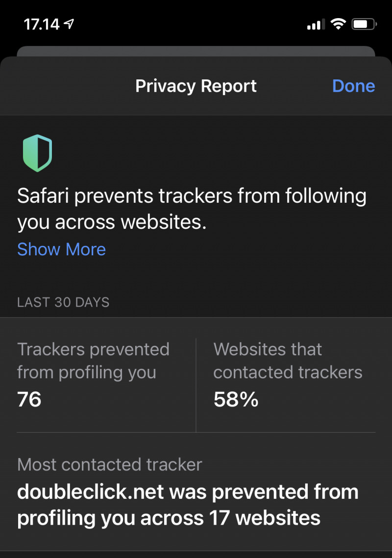
Task: Tap the LAST 30 DAYS section header
Action: (x=63, y=302)
